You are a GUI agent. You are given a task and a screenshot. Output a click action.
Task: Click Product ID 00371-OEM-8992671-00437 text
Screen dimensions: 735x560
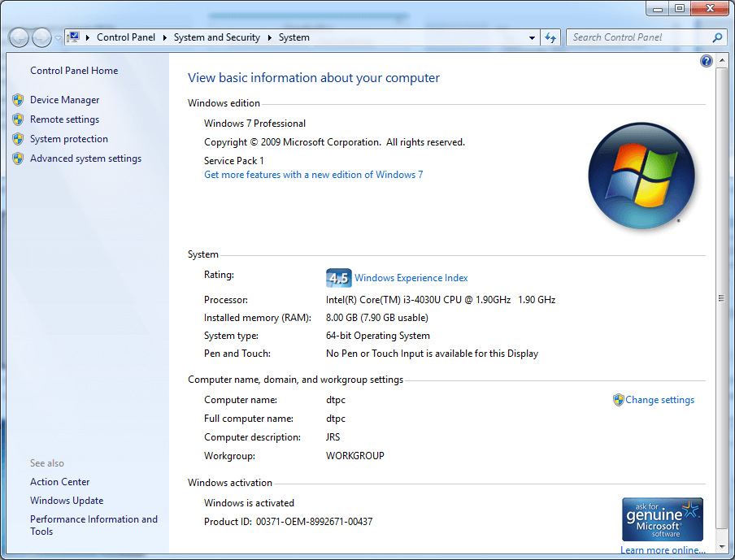tap(289, 522)
